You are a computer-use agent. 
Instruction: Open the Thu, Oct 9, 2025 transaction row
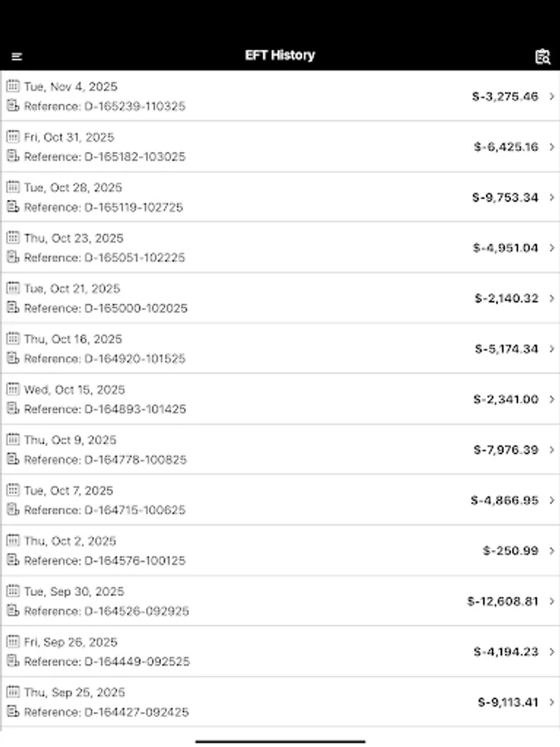280,449
